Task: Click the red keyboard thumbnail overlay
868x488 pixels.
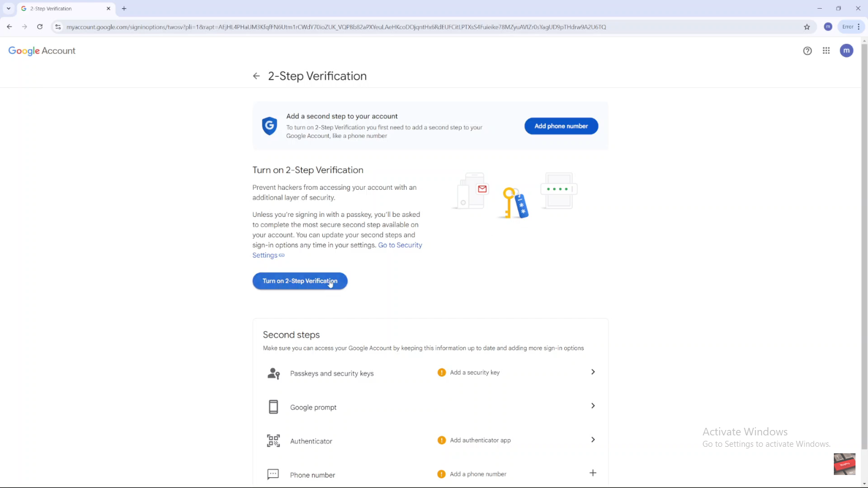Action: pos(845,464)
